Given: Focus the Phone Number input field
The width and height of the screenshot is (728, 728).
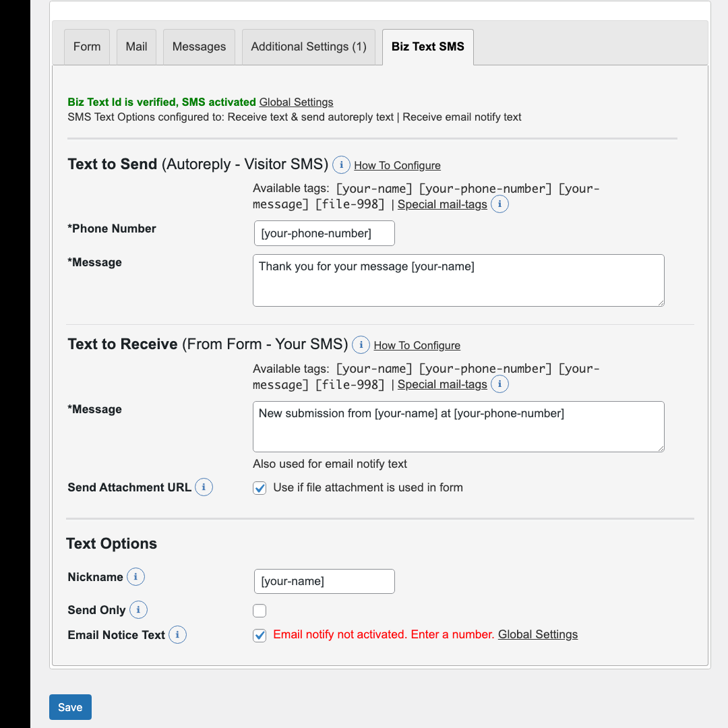Looking at the screenshot, I should (x=324, y=233).
